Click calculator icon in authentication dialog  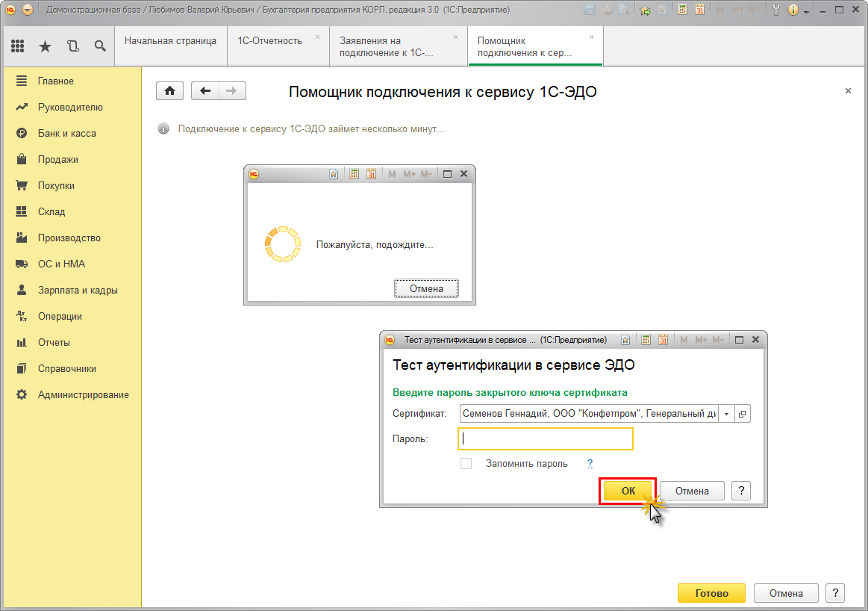coord(646,340)
